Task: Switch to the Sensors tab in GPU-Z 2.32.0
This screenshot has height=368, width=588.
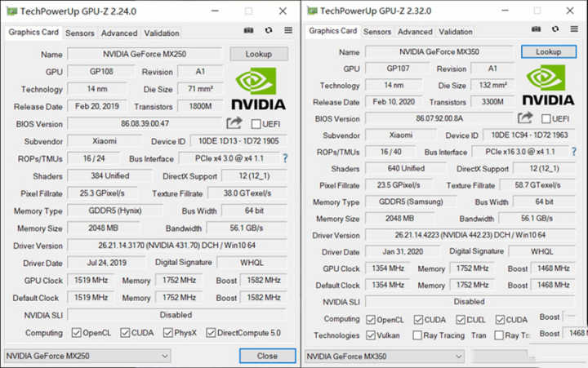Action: 377,32
